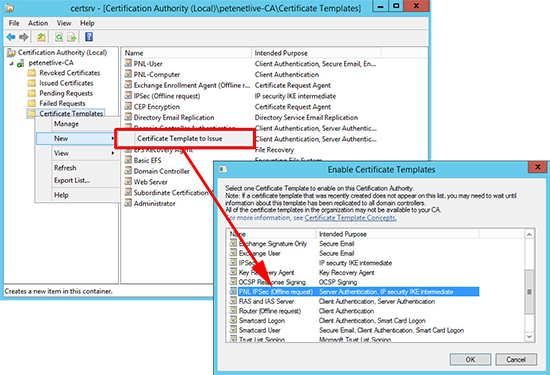Click the dialog list scroll down arrow
Image resolution: width=550 pixels, height=375 pixels.
(529, 336)
